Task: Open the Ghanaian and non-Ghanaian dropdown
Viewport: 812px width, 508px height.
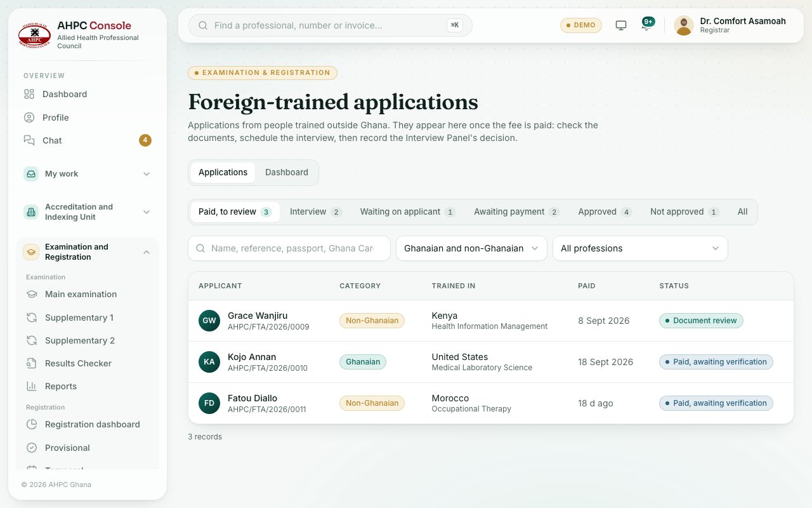Action: (471, 248)
